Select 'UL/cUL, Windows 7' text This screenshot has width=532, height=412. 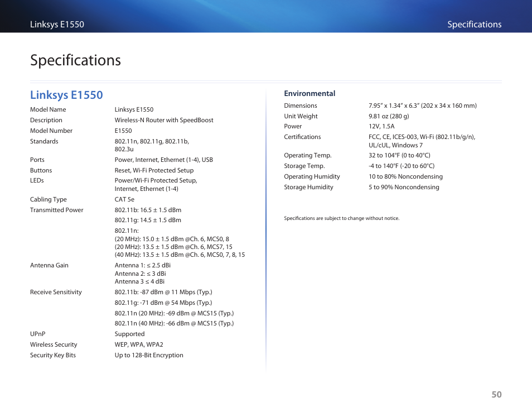tap(395, 145)
